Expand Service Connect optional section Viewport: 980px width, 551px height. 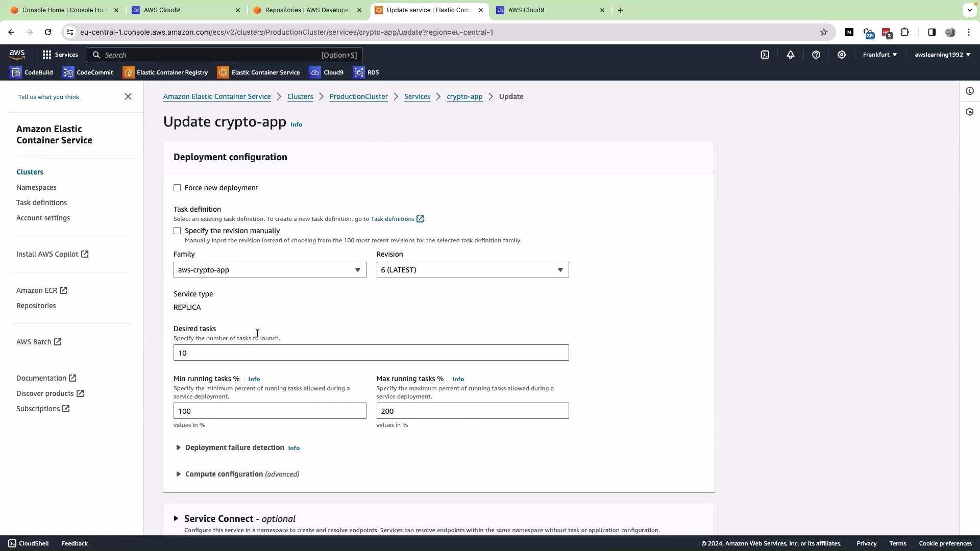235,518
